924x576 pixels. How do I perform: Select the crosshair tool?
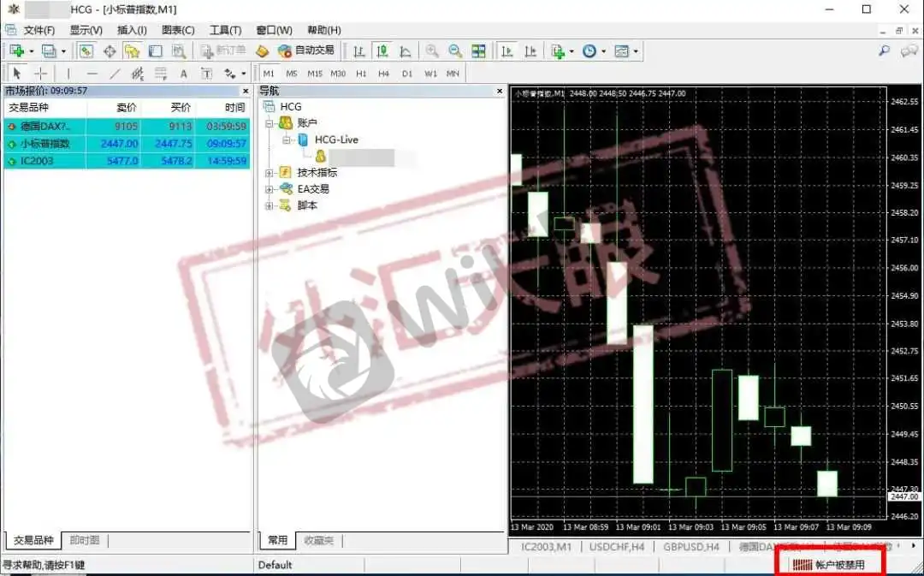41,73
